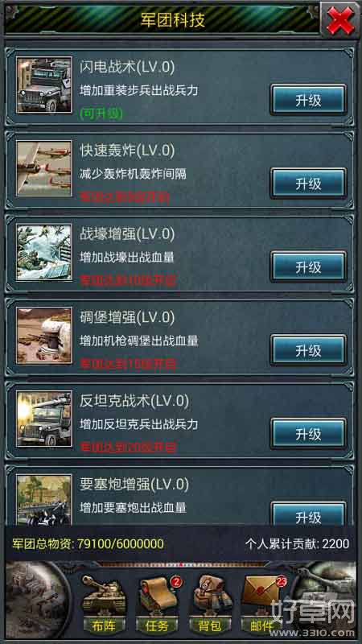
Task: Tap the 要塞炮增强 fortress cannon icon
Action: tap(44, 499)
